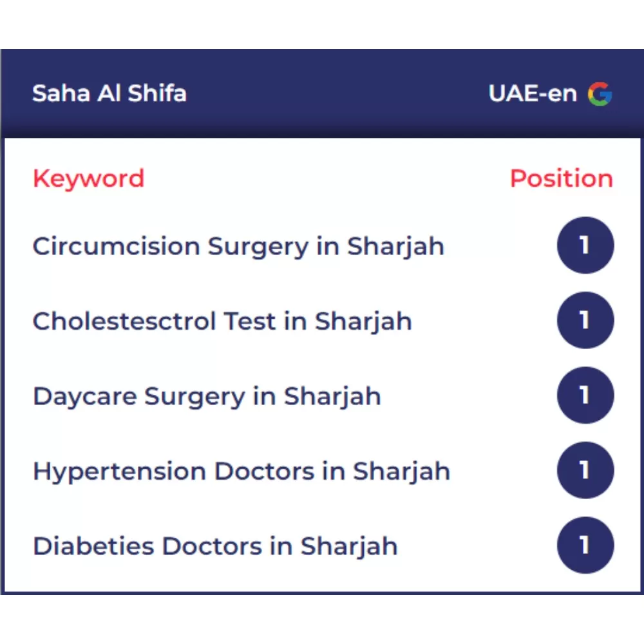644x644 pixels.
Task: Open the Cholestesctrol Test in Sharjah keyword
Action: point(222,321)
